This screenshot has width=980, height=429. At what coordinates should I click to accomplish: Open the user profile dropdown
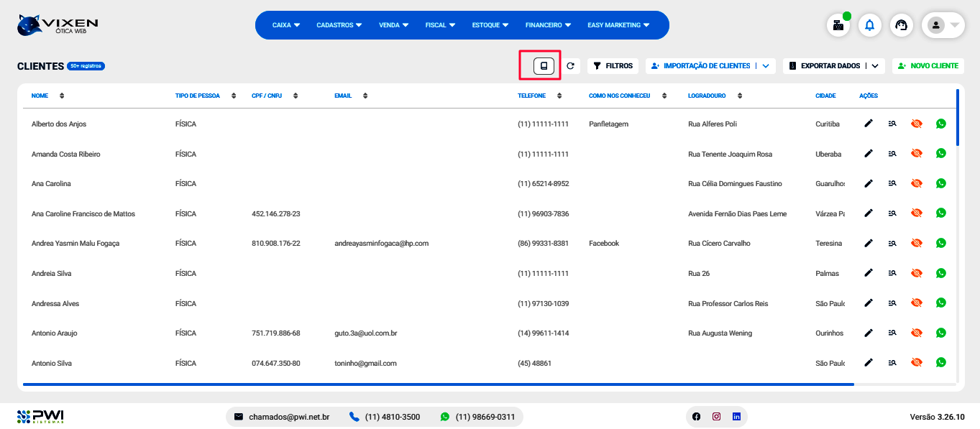tap(943, 25)
